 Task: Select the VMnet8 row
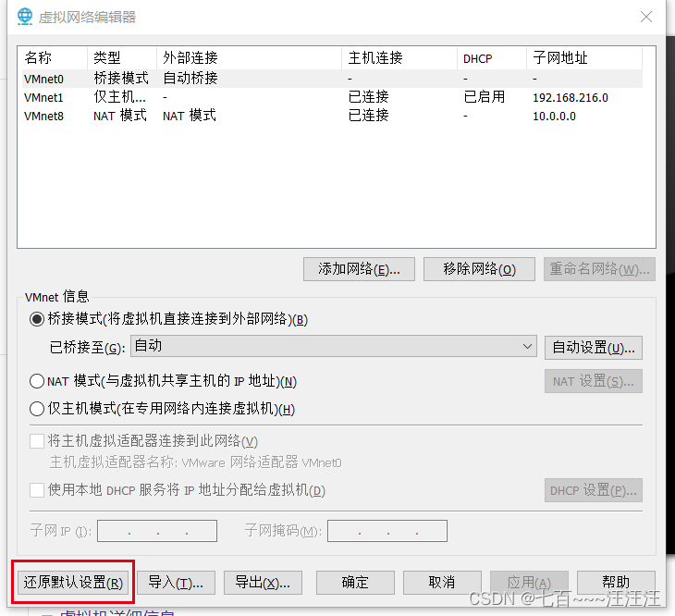(332, 116)
